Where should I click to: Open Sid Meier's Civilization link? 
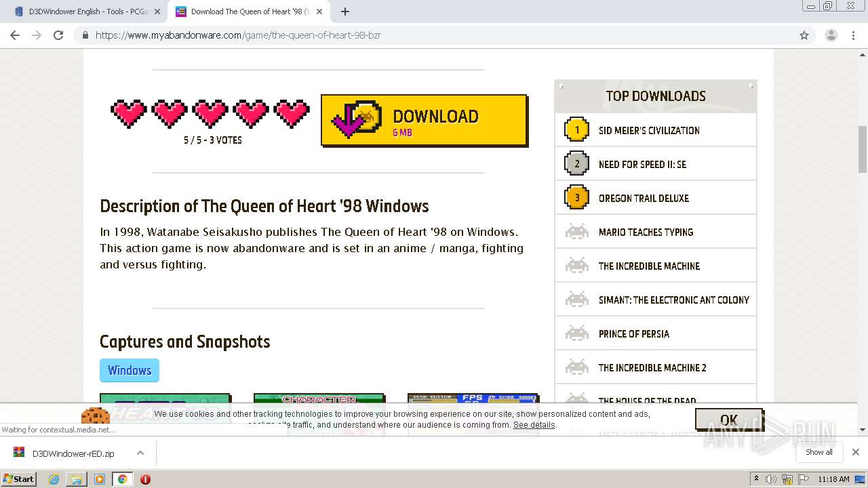pos(649,130)
